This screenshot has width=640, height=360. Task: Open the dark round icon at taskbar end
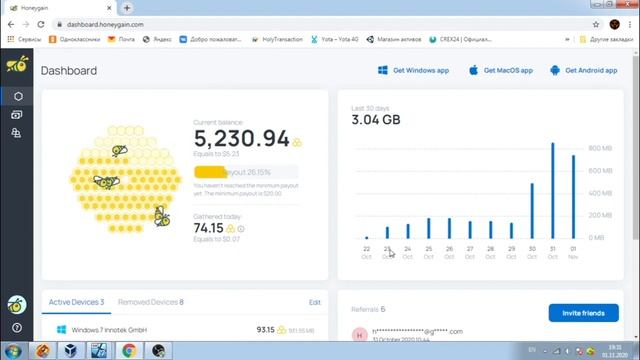click(x=158, y=351)
